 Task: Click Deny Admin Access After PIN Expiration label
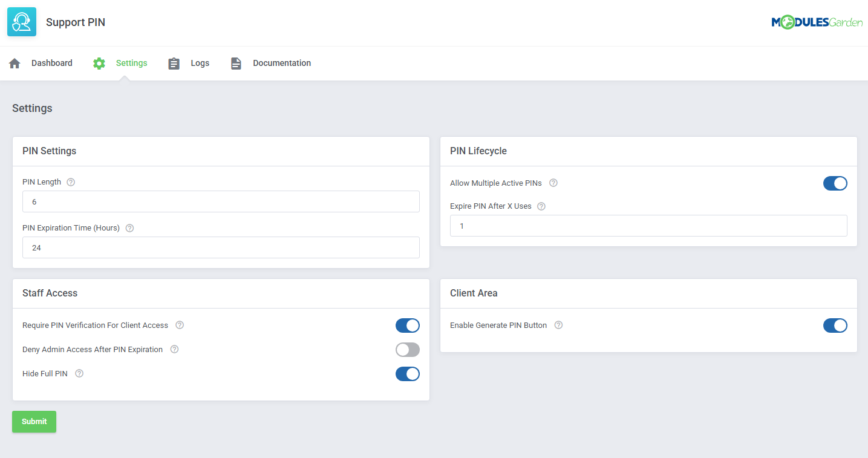(93, 350)
